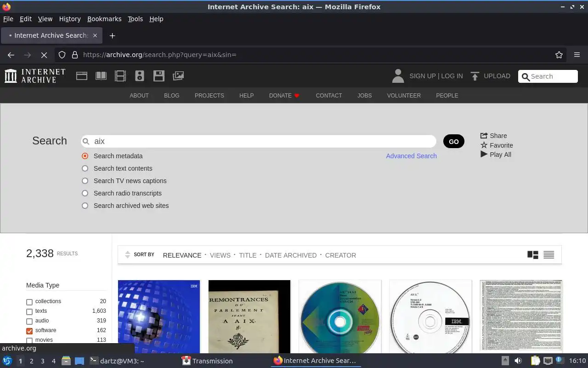The width and height of the screenshot is (588, 368).
Task: Select Search text contents radio button
Action: click(85, 168)
